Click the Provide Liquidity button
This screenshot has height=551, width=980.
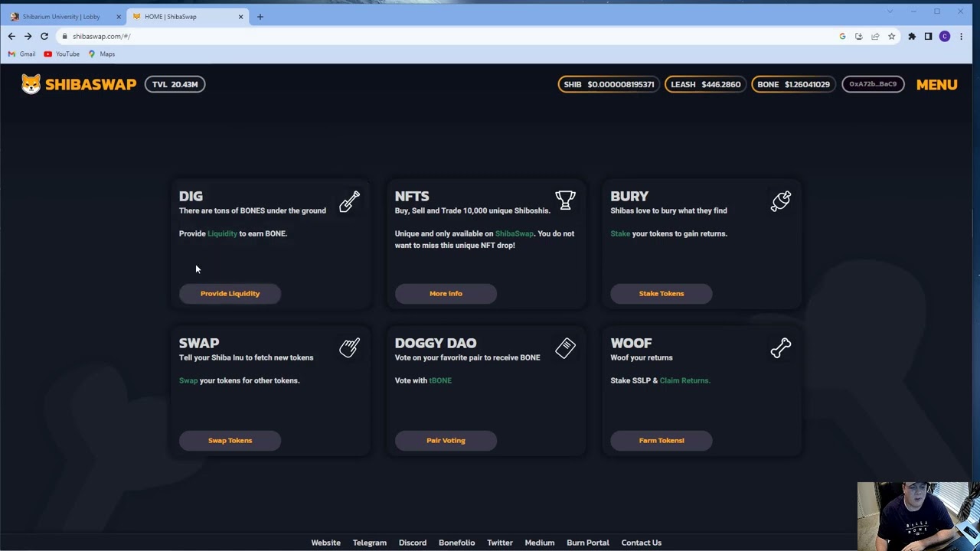[x=230, y=293]
